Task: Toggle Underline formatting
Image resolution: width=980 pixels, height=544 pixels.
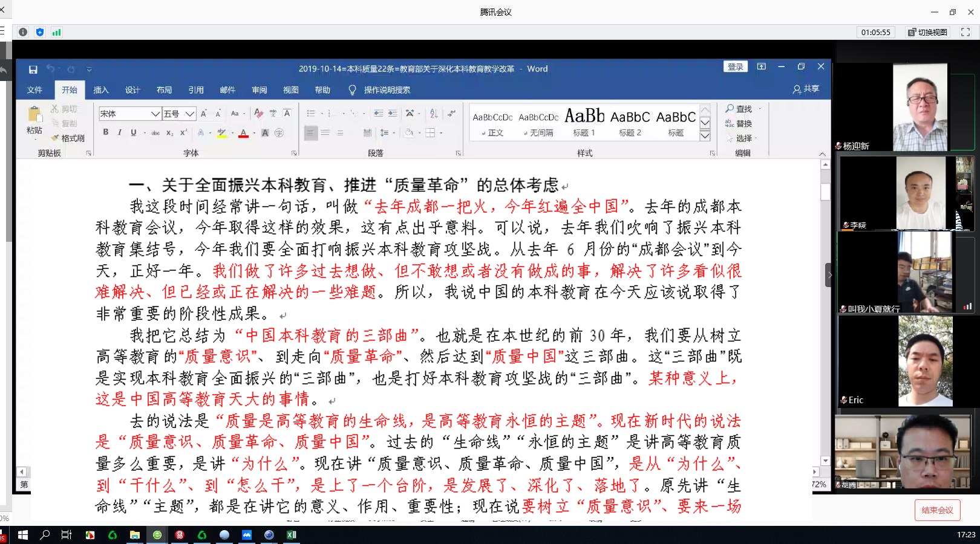Action: (x=134, y=132)
